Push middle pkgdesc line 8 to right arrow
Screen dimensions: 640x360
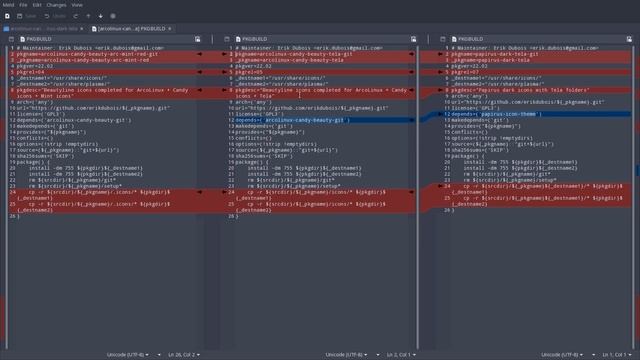tap(411, 90)
